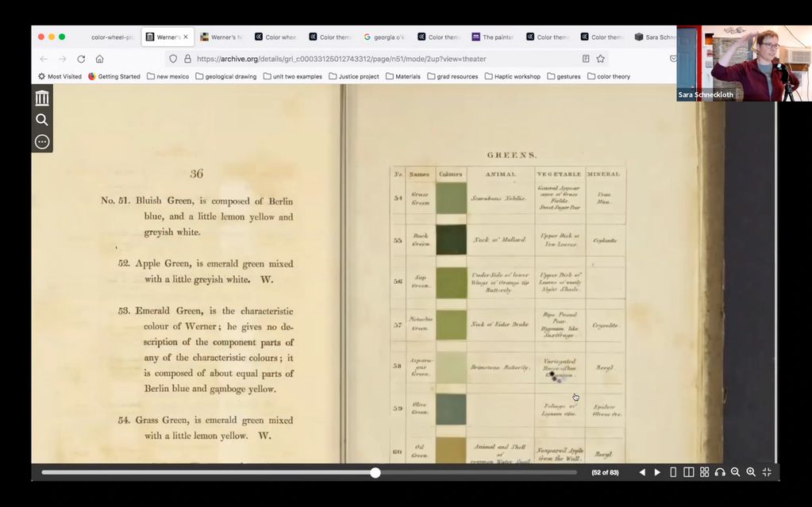This screenshot has height=507, width=812.
Task: Click the page position slider handle
Action: [375, 473]
